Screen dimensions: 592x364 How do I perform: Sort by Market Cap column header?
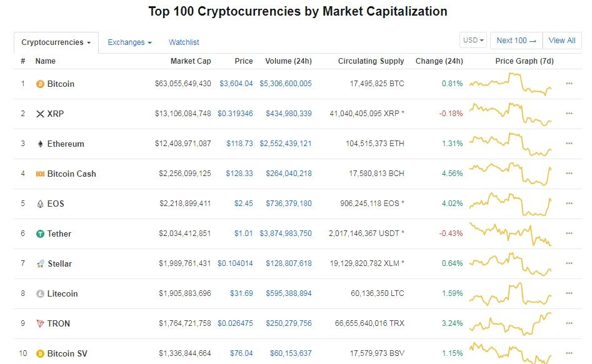point(191,61)
